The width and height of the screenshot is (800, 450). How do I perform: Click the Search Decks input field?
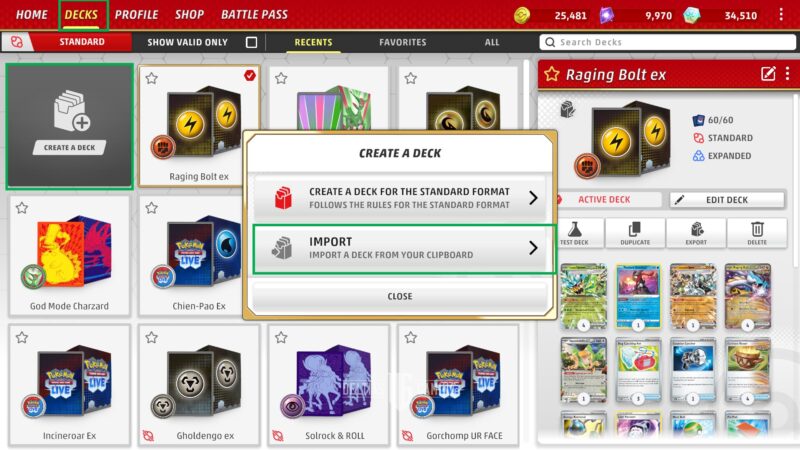[667, 42]
